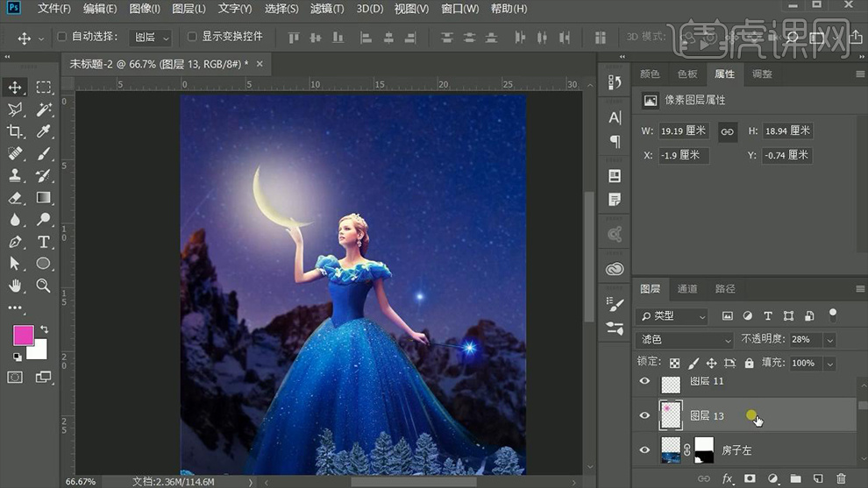Expand the opacity 28% dropdown arrow
868x488 pixels.
pyautogui.click(x=829, y=339)
